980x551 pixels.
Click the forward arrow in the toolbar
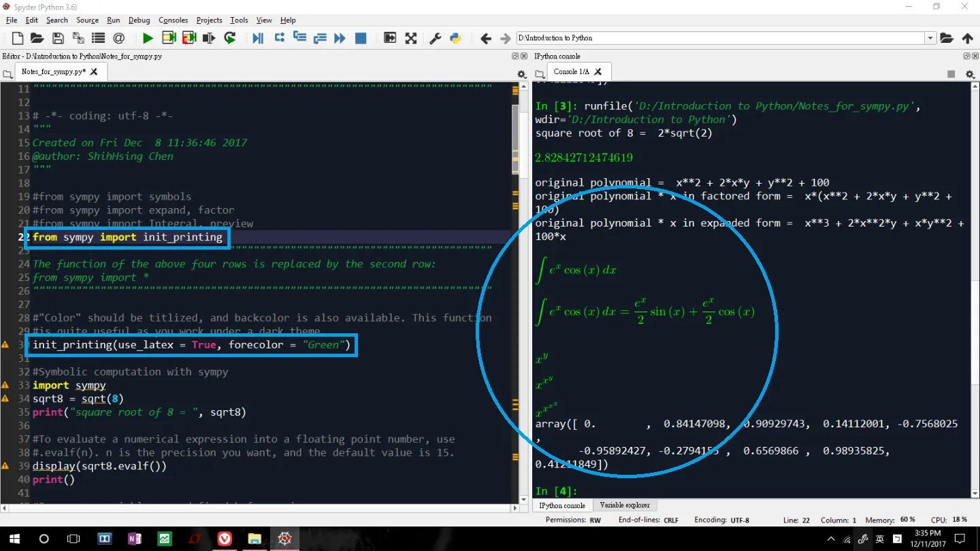[x=506, y=39]
